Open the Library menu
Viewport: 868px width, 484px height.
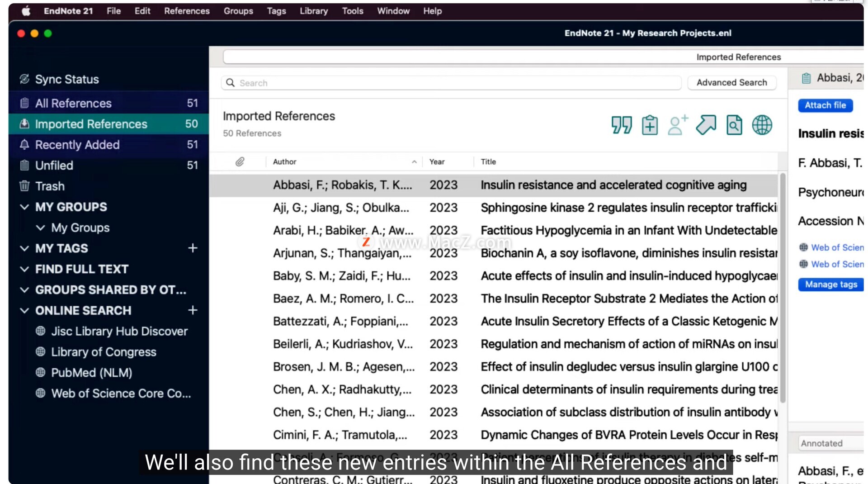(x=314, y=11)
